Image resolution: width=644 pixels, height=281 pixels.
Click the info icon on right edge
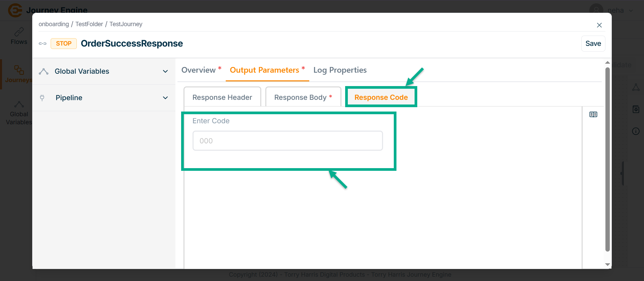click(636, 131)
